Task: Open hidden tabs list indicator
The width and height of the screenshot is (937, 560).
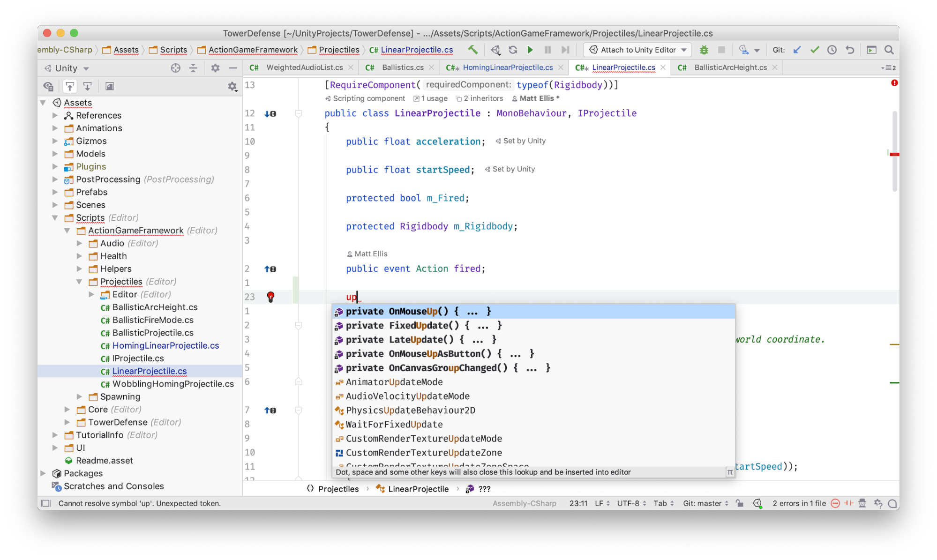Action: [889, 68]
